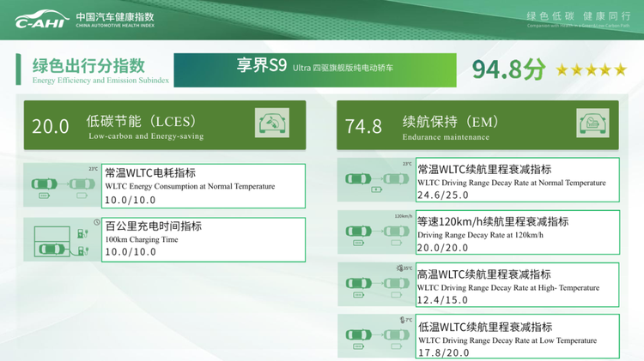
Task: Select the 绿色出行分指数 section heading
Action: tap(88, 66)
